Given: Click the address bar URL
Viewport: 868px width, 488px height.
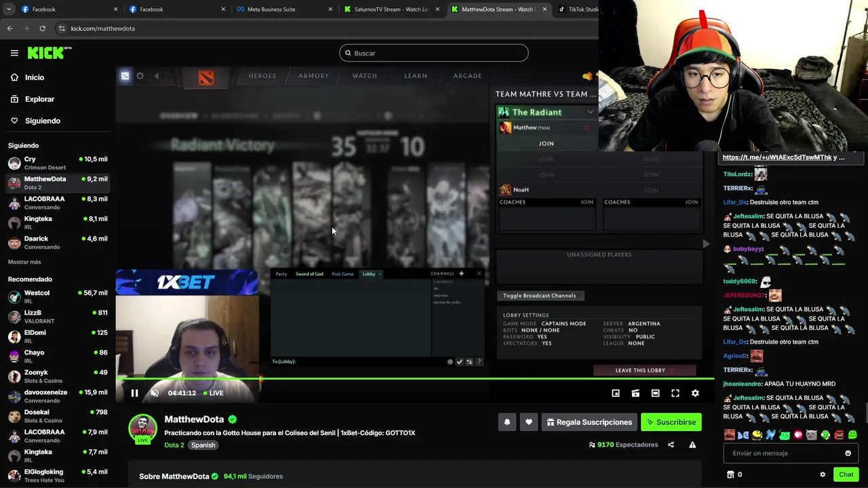Looking at the screenshot, I should [x=103, y=28].
